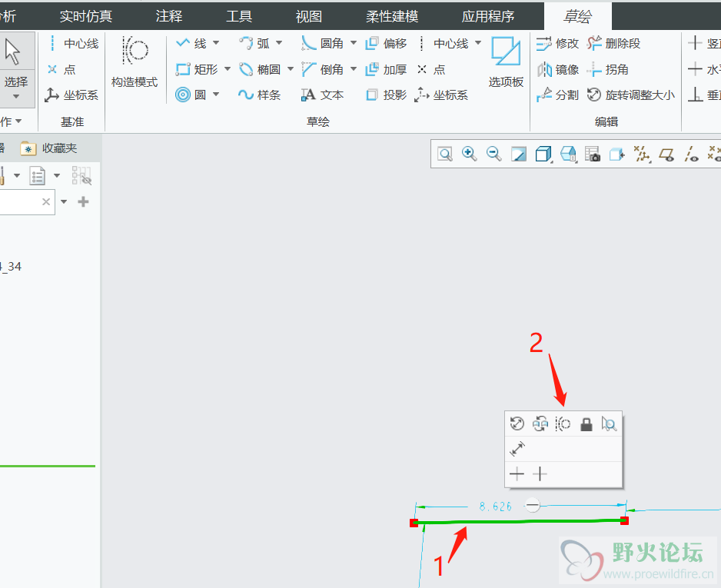721x588 pixels.
Task: Switch to the 视图 ribbon tab
Action: coord(308,17)
